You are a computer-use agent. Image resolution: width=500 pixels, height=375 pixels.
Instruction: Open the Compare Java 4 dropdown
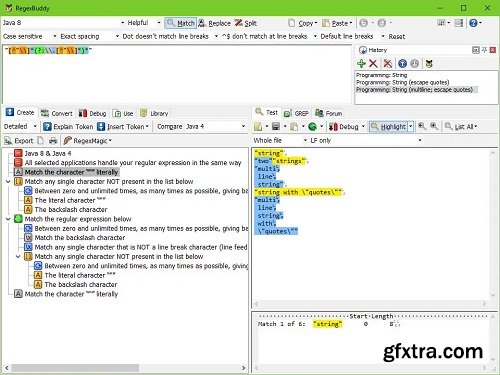[201, 127]
